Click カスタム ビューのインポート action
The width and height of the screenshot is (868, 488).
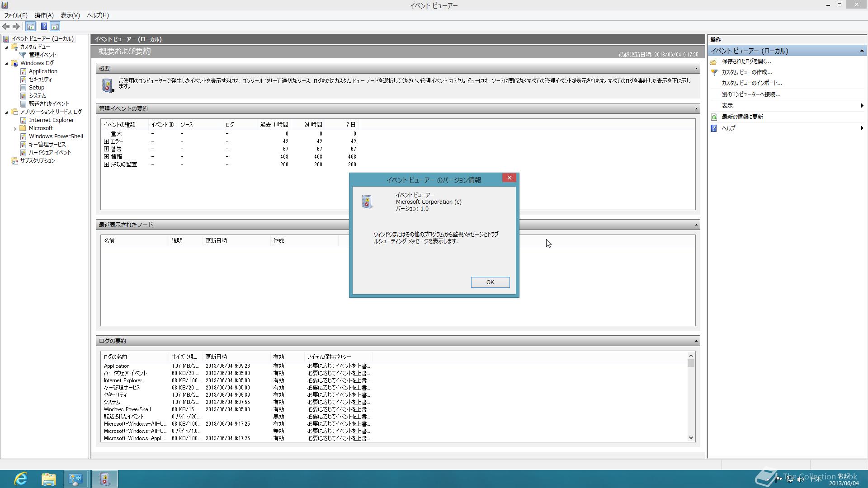tap(752, 83)
